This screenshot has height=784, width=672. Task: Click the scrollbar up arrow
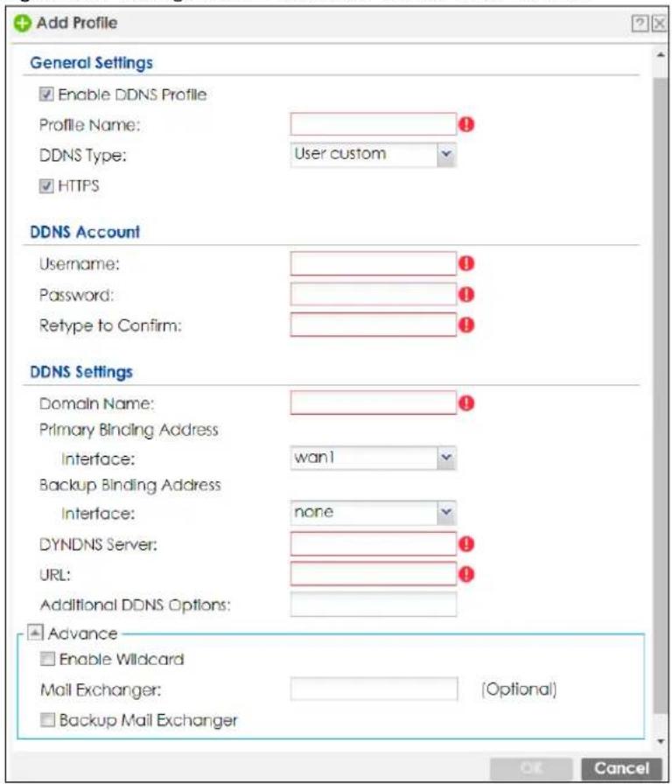pyautogui.click(x=661, y=55)
